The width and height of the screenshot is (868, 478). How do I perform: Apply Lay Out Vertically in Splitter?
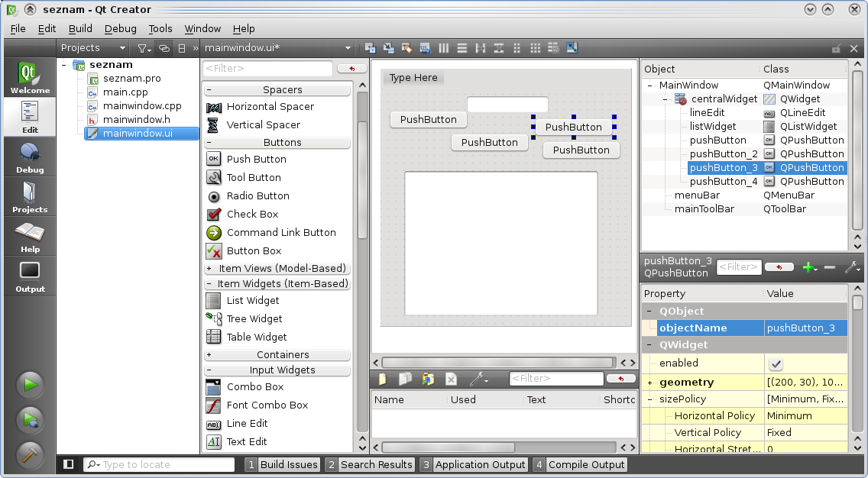tap(499, 48)
